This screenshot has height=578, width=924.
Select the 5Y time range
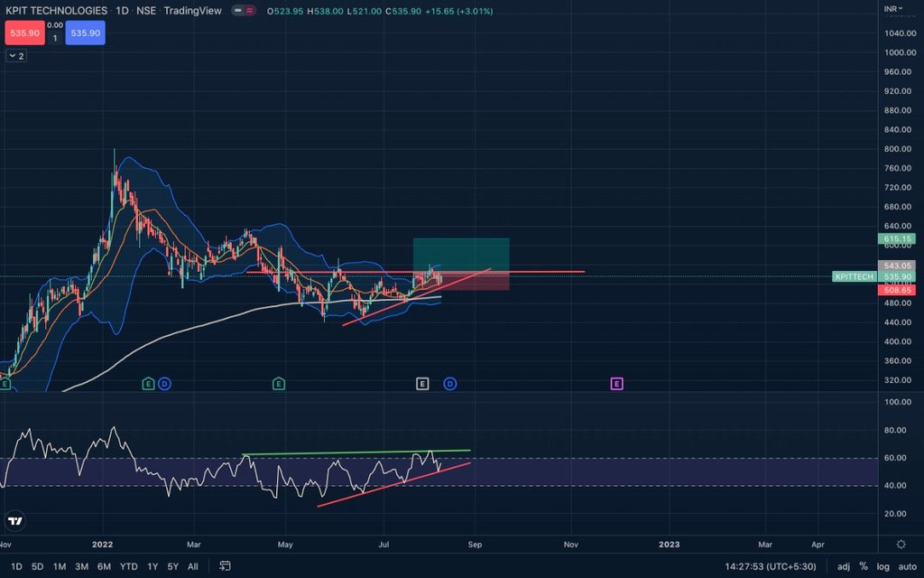[x=172, y=567]
